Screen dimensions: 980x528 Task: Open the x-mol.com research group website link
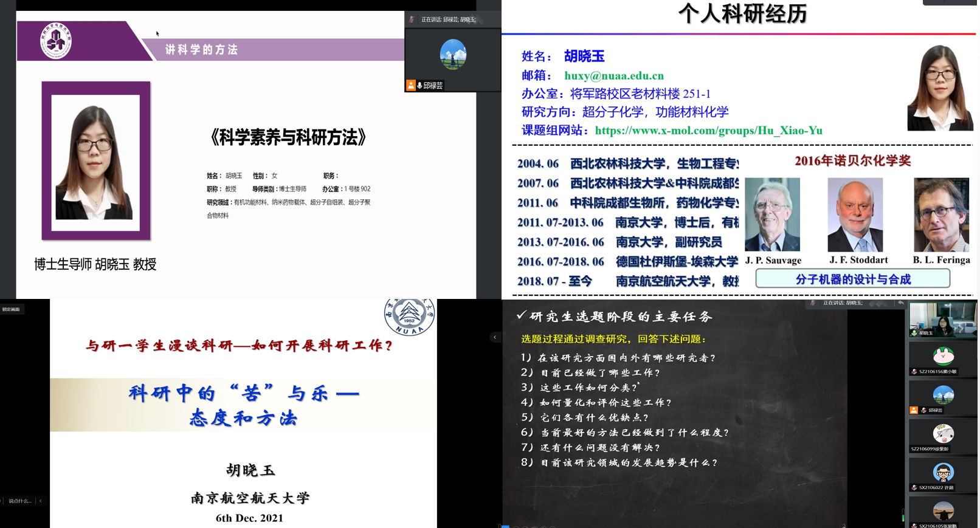tap(708, 131)
